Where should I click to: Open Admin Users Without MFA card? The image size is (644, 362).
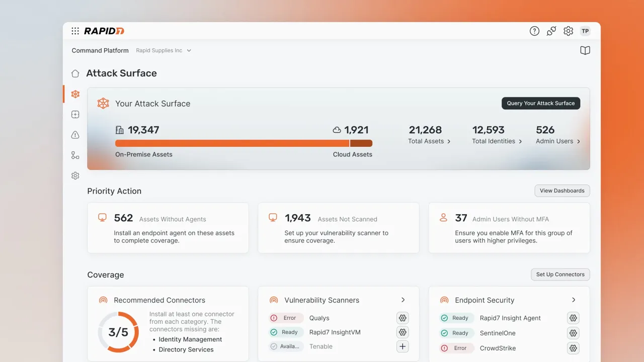point(509,228)
